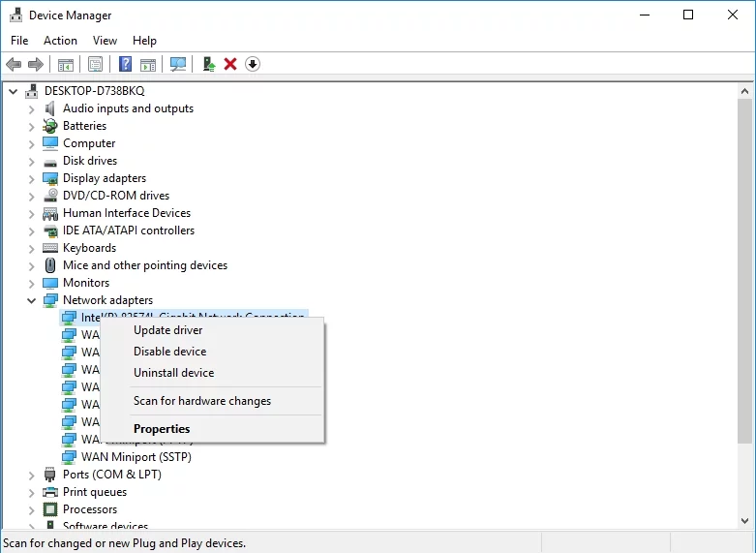This screenshot has height=553, width=756.
Task: Click the red X uninstall device icon
Action: 230,64
